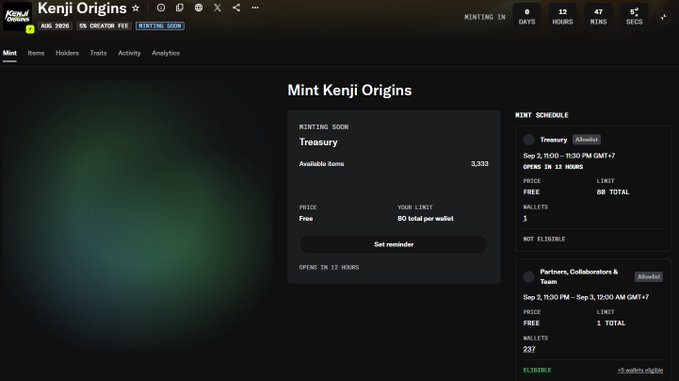The height and width of the screenshot is (381, 679).
Task: Click the countdown DAYS box showing 0
Action: coord(527,16)
